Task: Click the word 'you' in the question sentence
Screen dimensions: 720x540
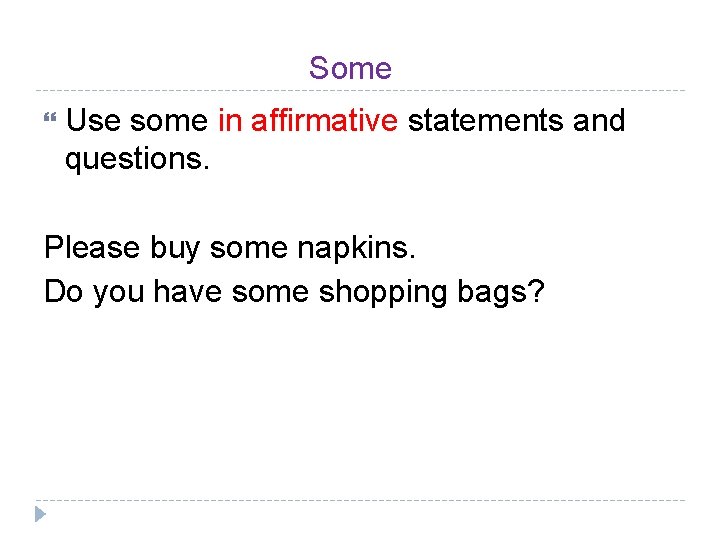Action: click(x=118, y=294)
